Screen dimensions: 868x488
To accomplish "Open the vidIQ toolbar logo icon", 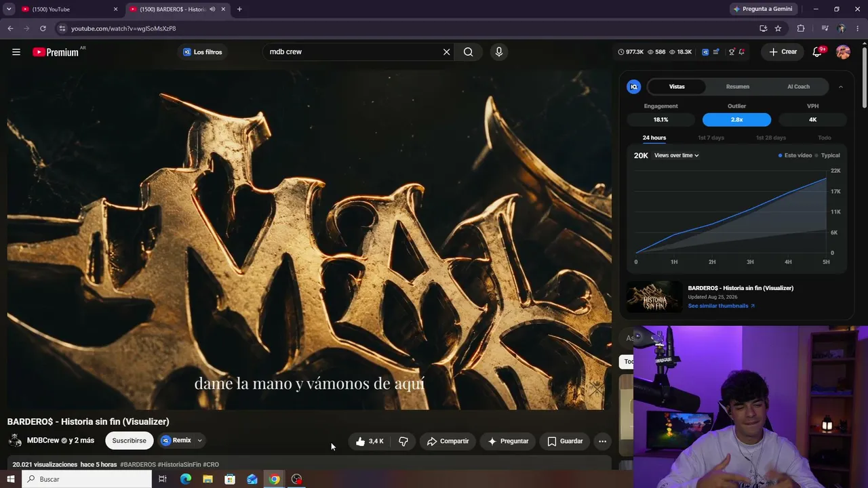I will coord(705,52).
